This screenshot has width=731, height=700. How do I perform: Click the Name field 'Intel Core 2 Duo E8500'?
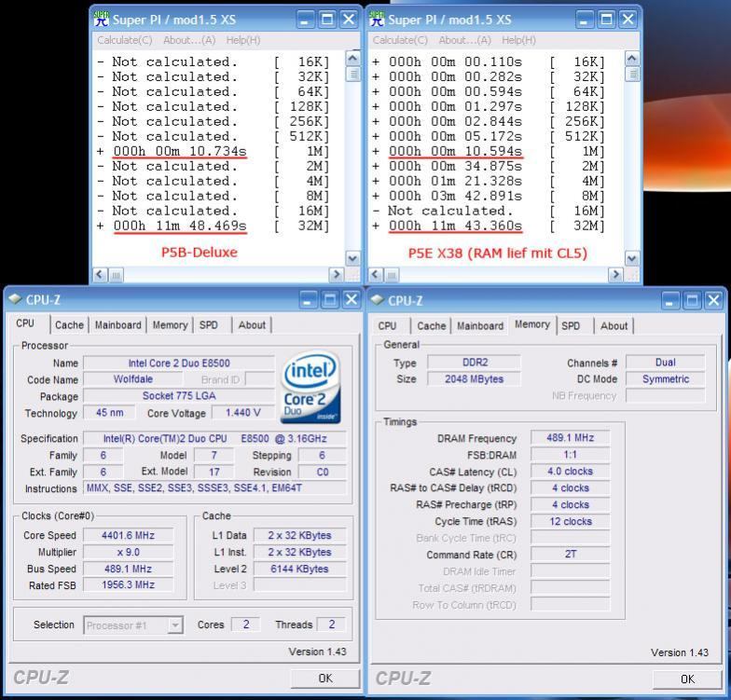click(x=179, y=364)
